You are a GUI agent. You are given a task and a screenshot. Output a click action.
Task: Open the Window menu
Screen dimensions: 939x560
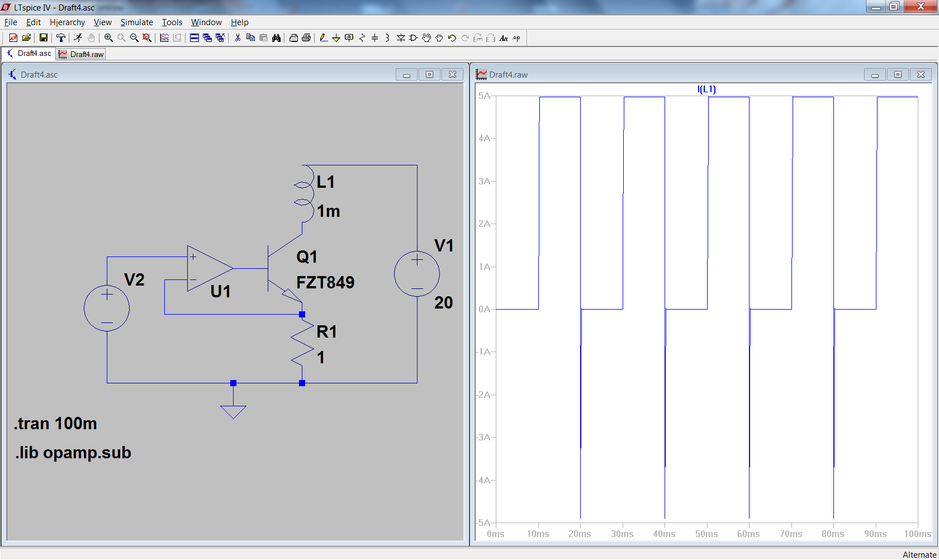(x=206, y=22)
